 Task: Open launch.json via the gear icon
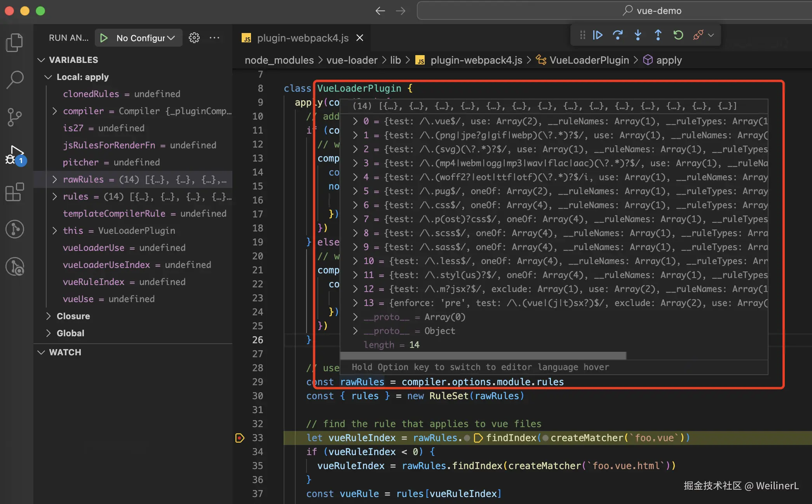pos(194,38)
